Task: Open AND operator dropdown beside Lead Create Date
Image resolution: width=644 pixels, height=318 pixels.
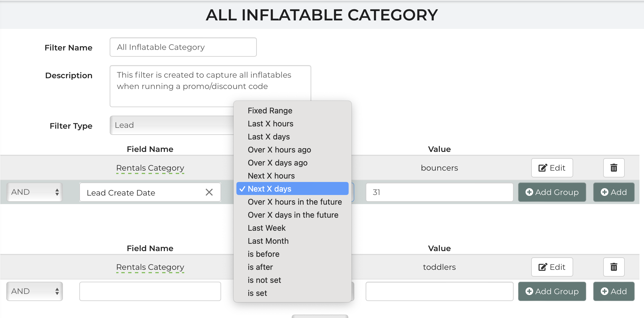Action: pyautogui.click(x=35, y=192)
